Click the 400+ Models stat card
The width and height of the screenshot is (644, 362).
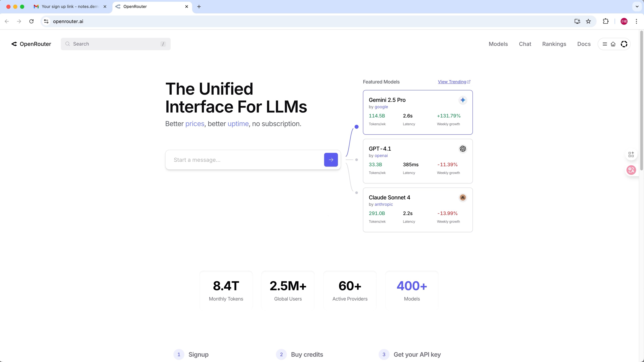pyautogui.click(x=412, y=290)
